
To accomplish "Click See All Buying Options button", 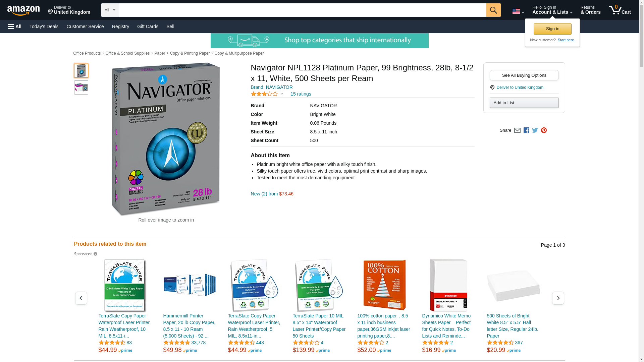I will coord(524,75).
